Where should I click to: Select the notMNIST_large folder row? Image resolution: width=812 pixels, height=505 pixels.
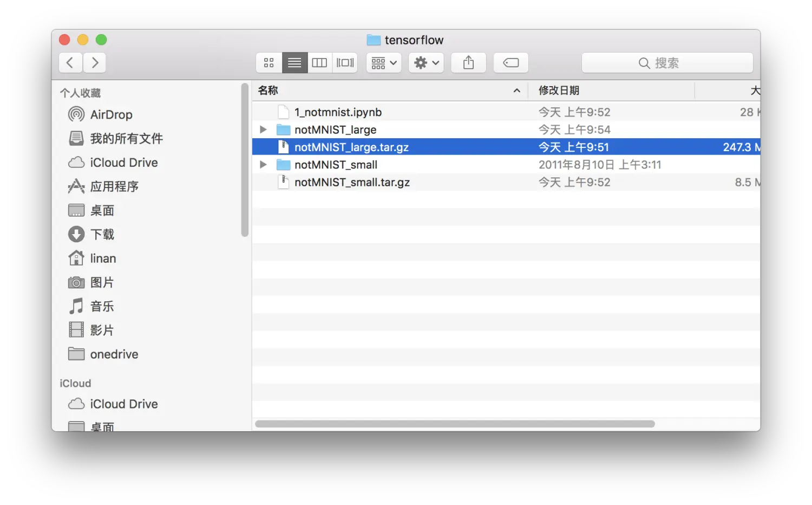click(x=506, y=130)
